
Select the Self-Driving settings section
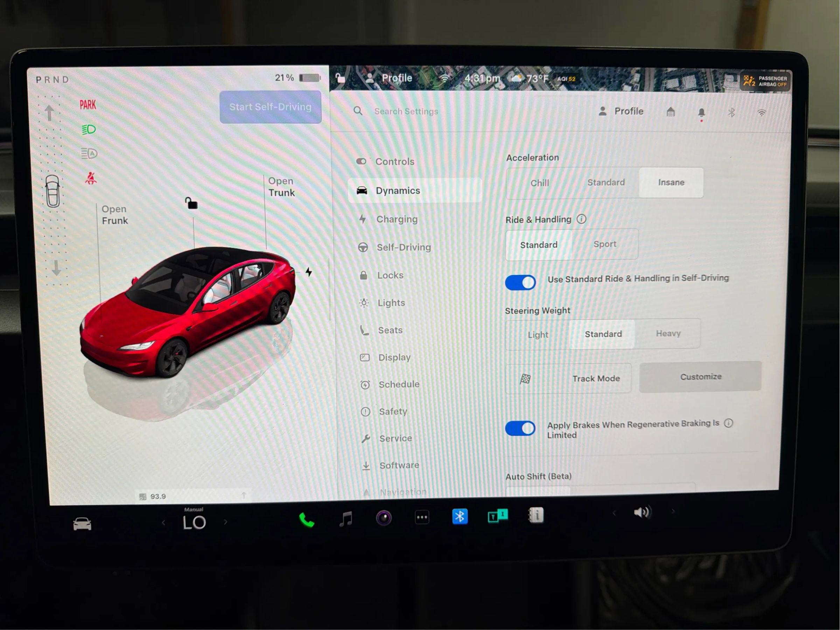coord(404,247)
